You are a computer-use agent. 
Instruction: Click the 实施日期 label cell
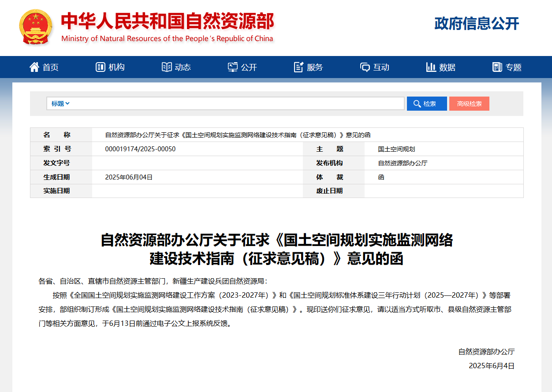[x=61, y=191]
